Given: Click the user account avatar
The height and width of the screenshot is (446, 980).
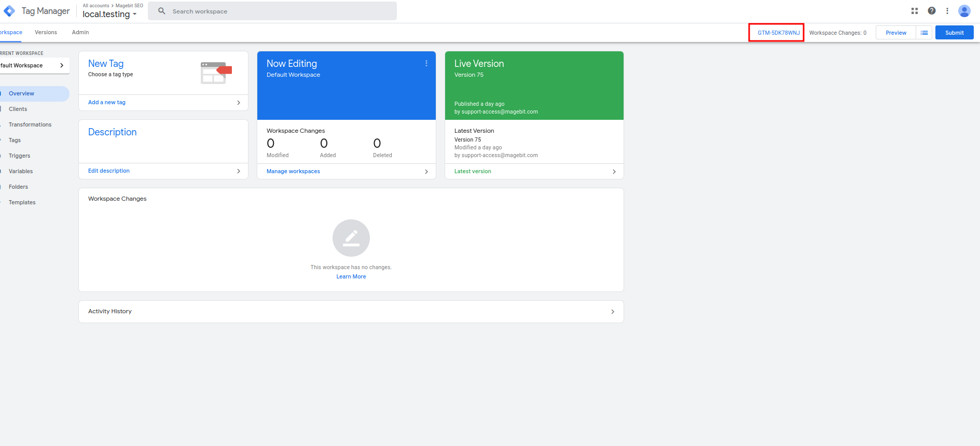Looking at the screenshot, I should coord(964,11).
